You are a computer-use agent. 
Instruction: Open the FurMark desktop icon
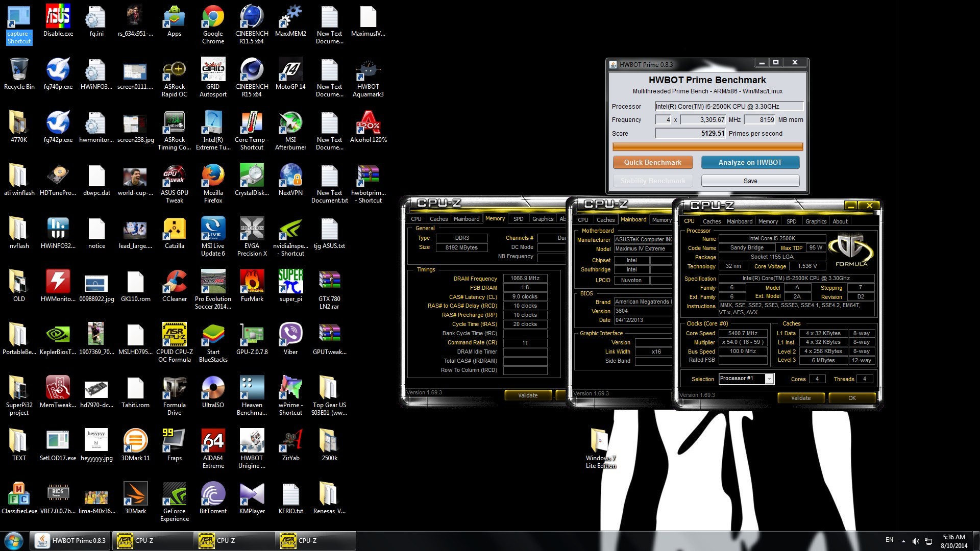pyautogui.click(x=252, y=286)
